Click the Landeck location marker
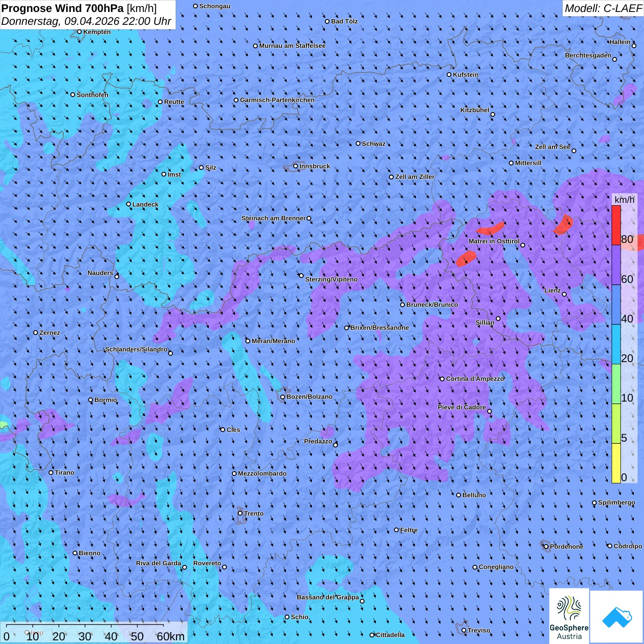644x644 pixels. click(x=129, y=204)
